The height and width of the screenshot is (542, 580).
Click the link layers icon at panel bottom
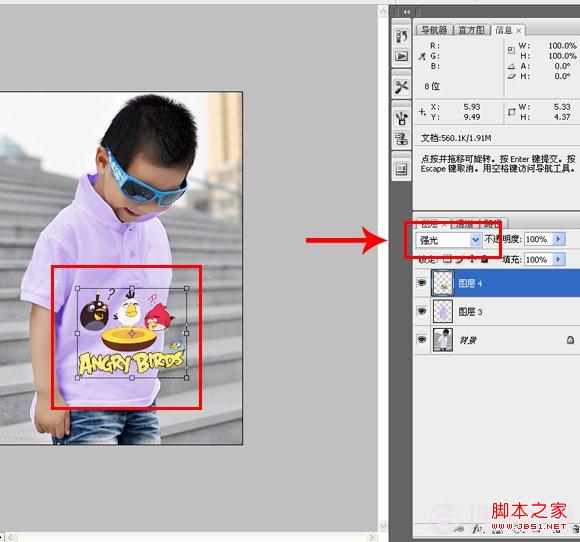tap(459, 529)
